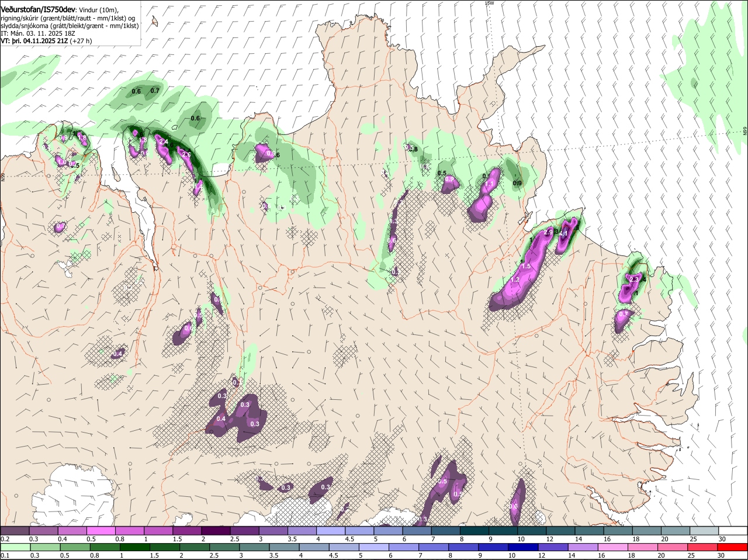The image size is (748, 560).
Task: Click the violet swatch above the 14 label in the rain legend row
Action: coord(583,547)
